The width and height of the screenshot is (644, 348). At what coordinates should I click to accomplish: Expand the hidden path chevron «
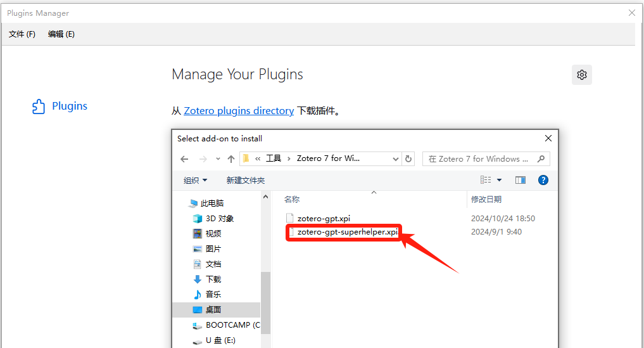[258, 158]
